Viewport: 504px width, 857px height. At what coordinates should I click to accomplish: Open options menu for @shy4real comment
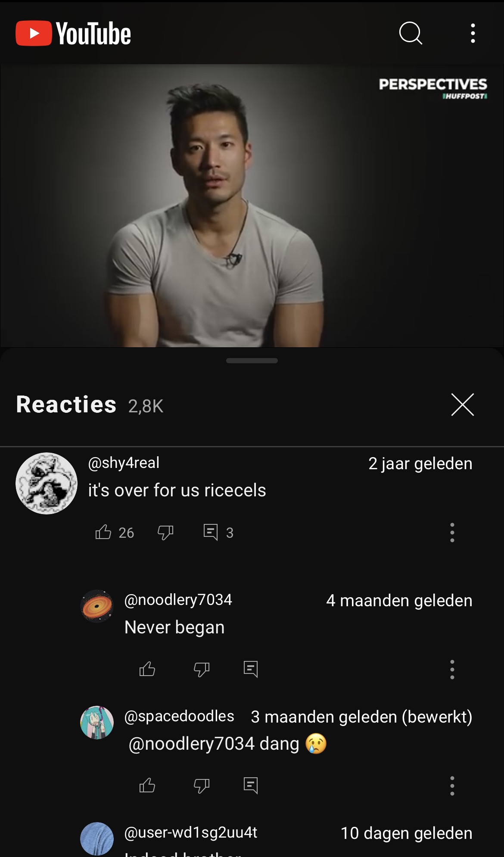(x=452, y=533)
